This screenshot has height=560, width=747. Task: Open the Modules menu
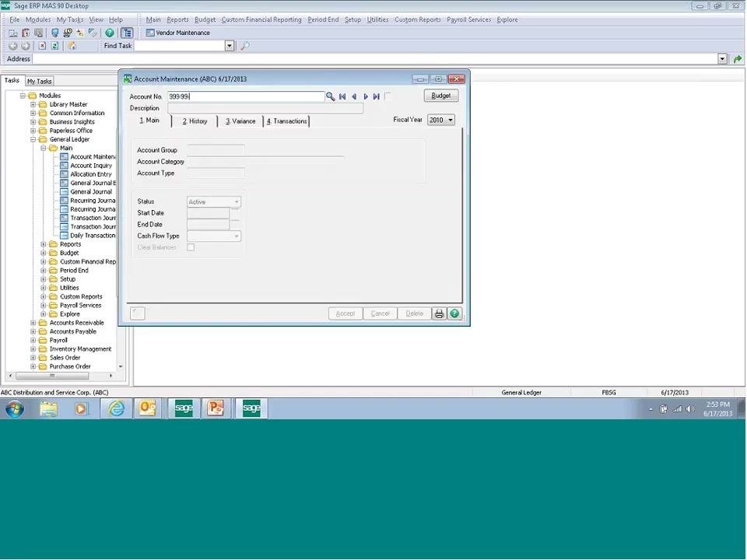[38, 19]
